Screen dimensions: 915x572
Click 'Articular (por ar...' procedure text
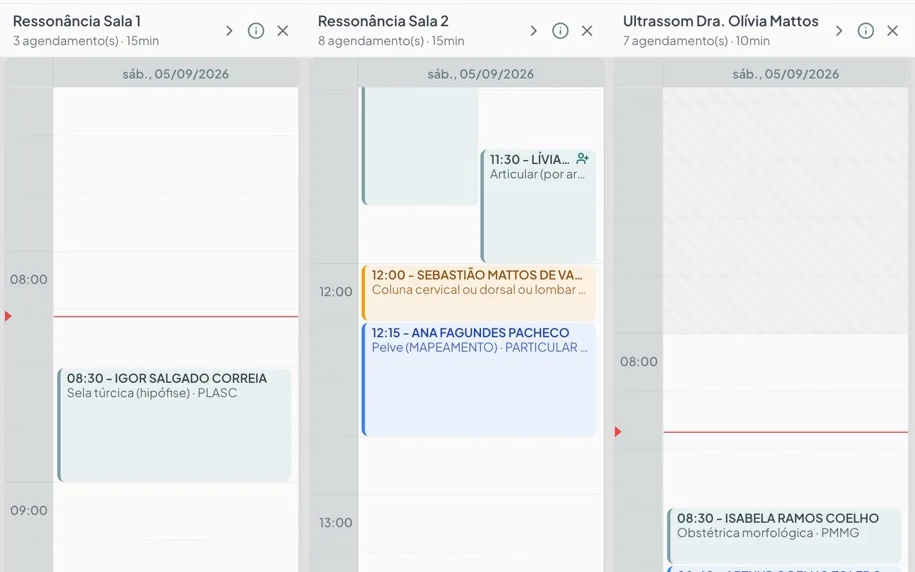537,174
